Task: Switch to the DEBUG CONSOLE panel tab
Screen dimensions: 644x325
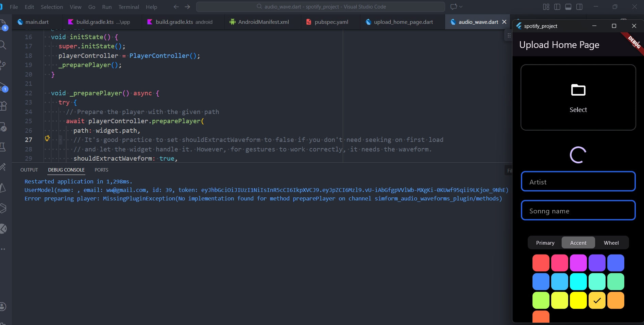Action: (x=66, y=170)
